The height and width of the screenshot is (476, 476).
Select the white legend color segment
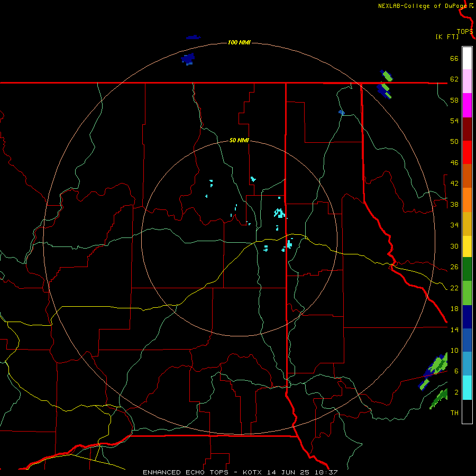click(x=467, y=58)
